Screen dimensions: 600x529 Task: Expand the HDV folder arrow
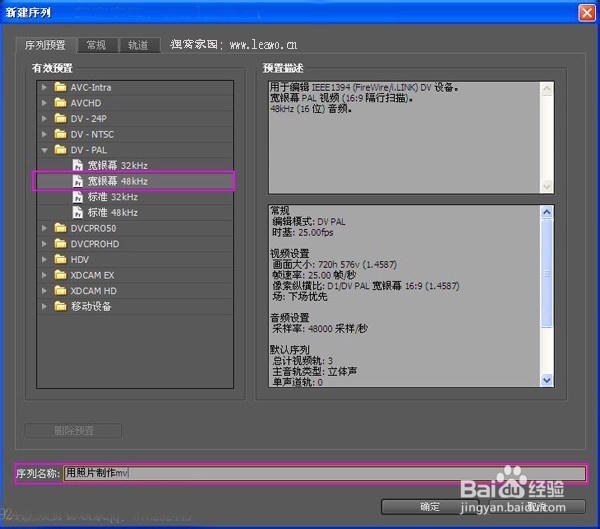pos(44,260)
